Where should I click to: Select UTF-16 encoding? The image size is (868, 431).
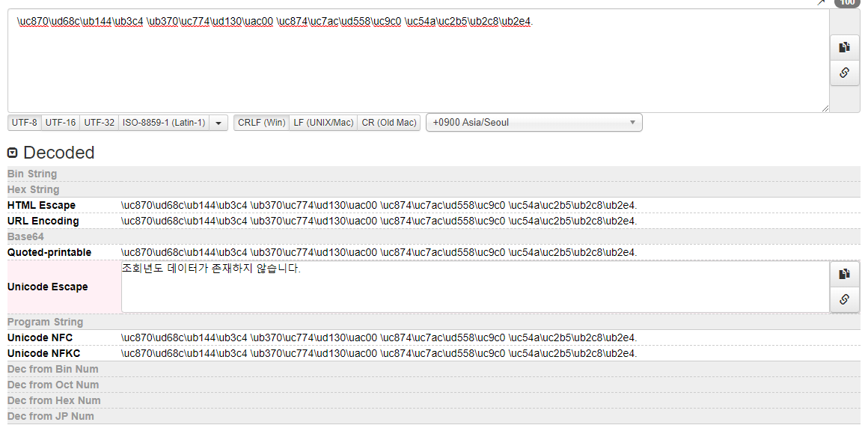click(x=61, y=122)
